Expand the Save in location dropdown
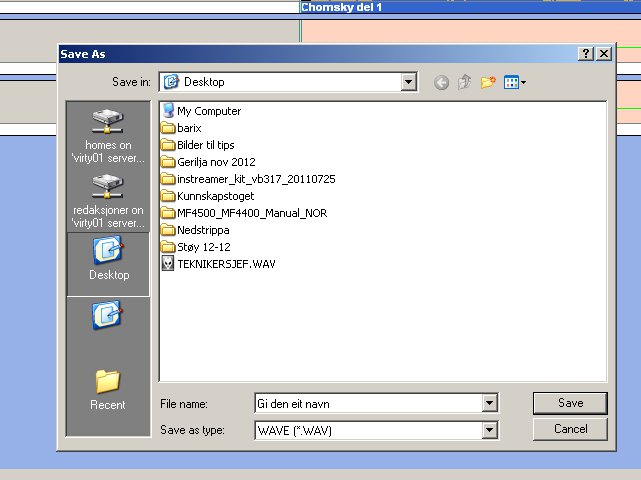The height and width of the screenshot is (480, 641). click(408, 82)
